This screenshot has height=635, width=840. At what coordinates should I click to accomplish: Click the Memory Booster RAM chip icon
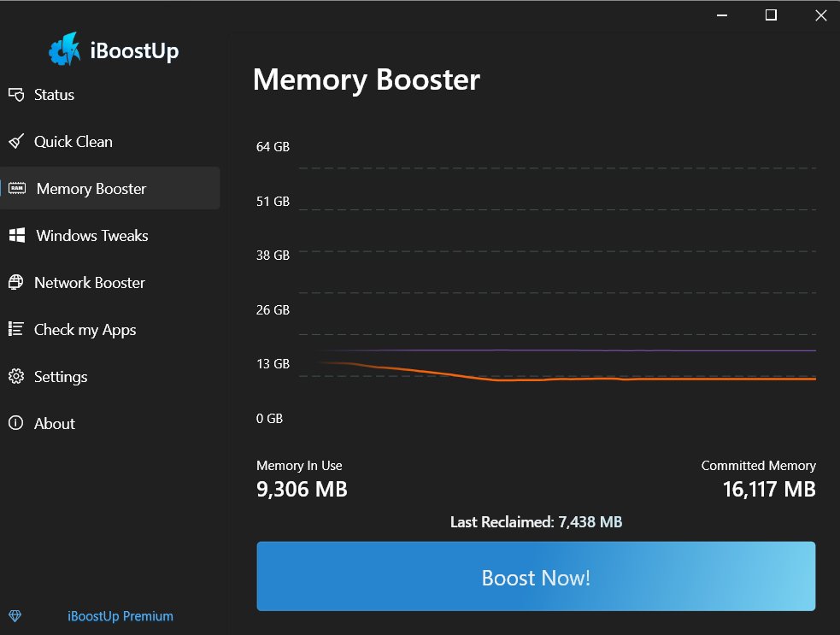coord(17,188)
